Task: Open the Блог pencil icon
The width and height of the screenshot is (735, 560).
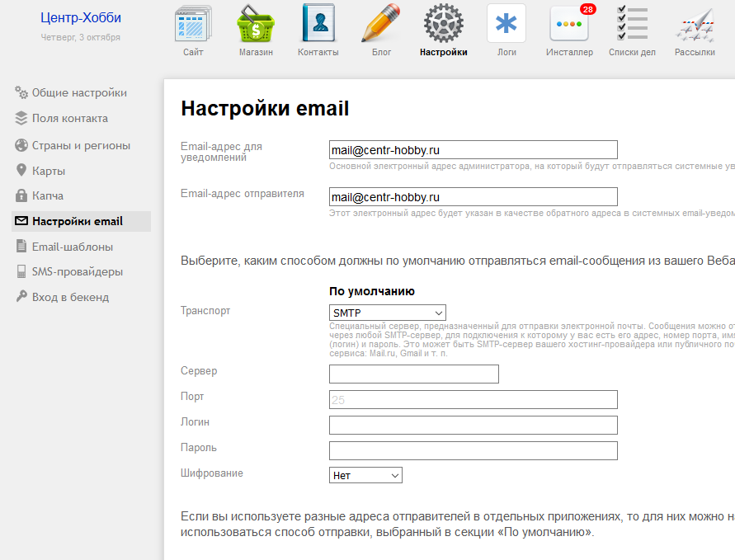Action: pyautogui.click(x=381, y=25)
